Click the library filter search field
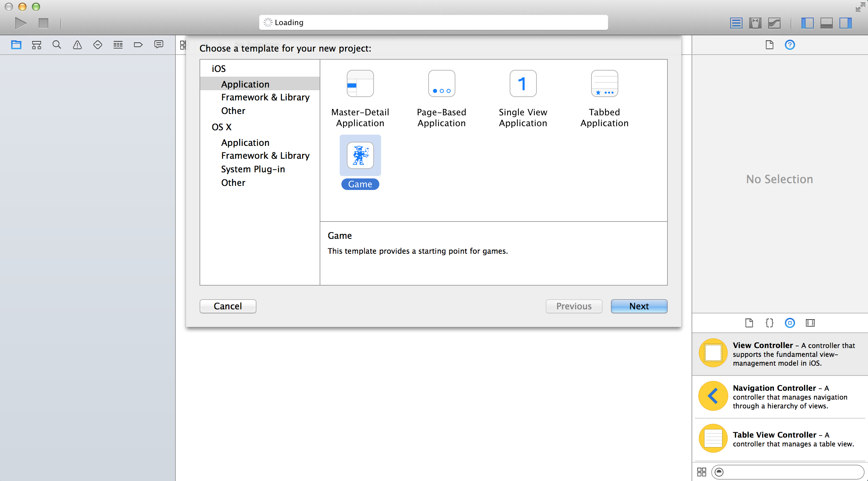 (788, 472)
